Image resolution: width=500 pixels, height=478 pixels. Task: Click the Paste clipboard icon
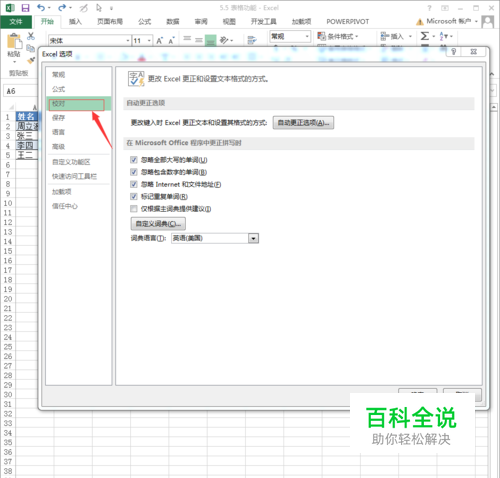coord(14,41)
